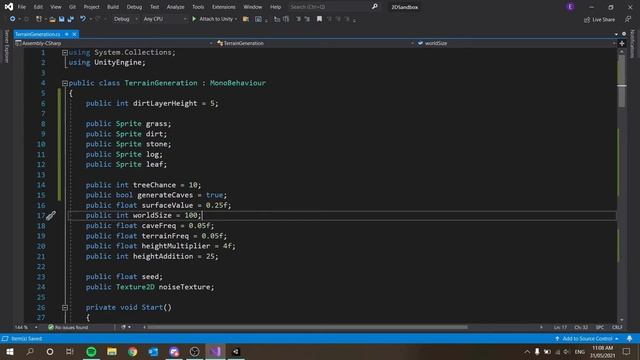Open the Edit menu
640x360 pixels.
coord(38,7)
